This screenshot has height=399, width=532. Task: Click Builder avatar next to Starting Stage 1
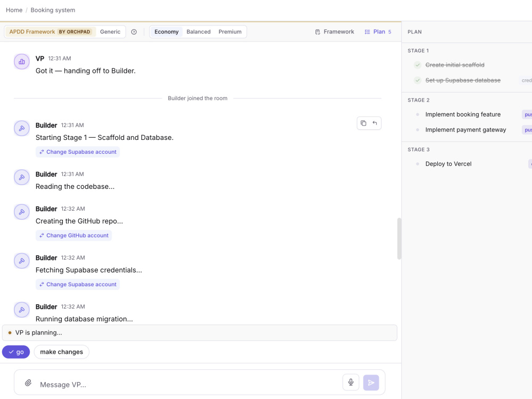[x=22, y=129]
